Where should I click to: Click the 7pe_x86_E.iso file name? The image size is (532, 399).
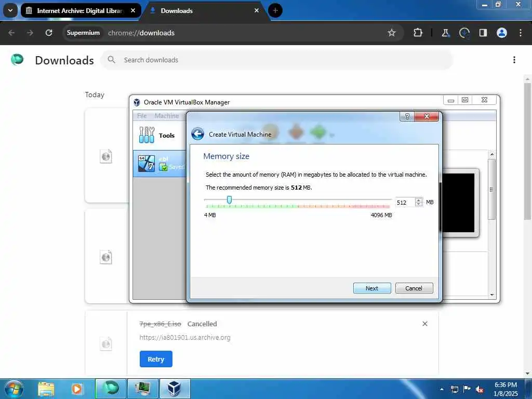[160, 324]
